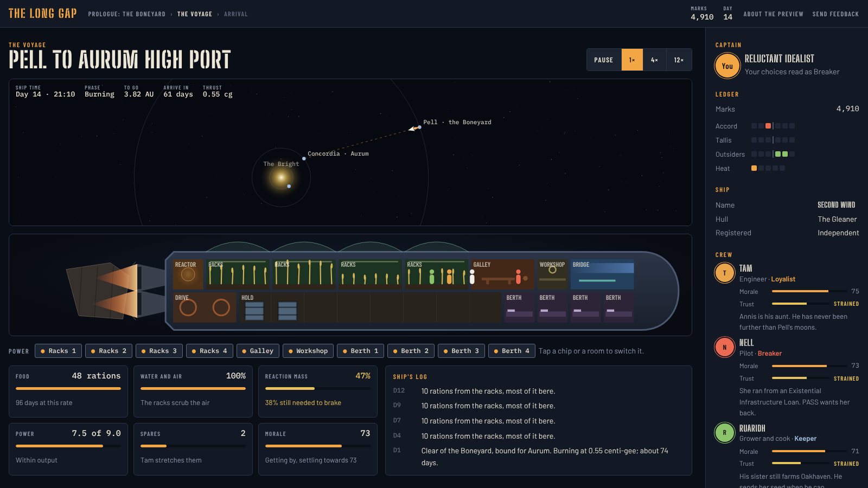Toggle power for Racks 3

159,351
